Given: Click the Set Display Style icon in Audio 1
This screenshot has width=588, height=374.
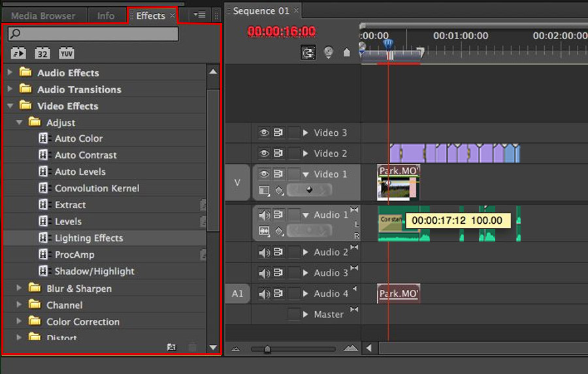Looking at the screenshot, I should coord(264,231).
